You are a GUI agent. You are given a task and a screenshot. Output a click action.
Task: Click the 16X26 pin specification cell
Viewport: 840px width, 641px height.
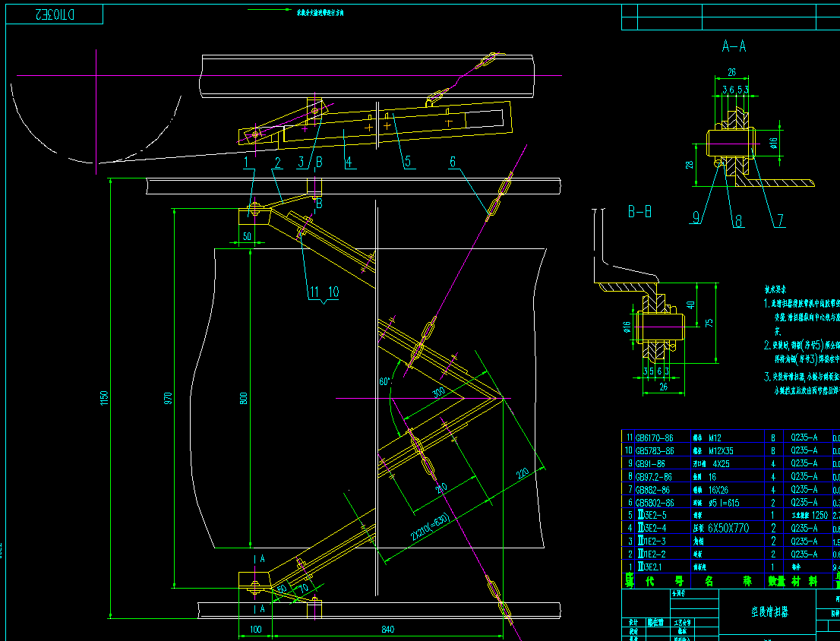[x=719, y=489]
